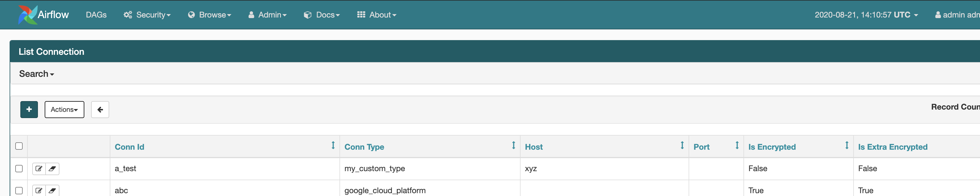Check the abc row checkbox
Image resolution: width=980 pixels, height=196 pixels.
tap(19, 190)
